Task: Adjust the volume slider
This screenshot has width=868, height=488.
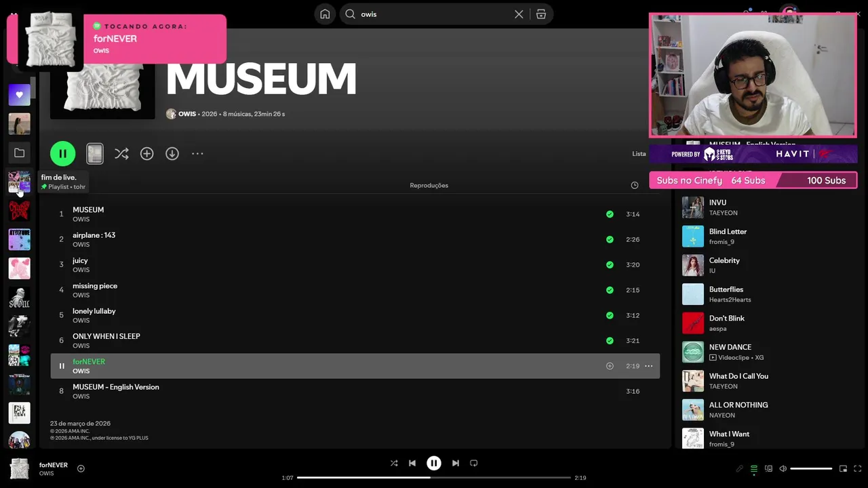Action: coord(811,469)
